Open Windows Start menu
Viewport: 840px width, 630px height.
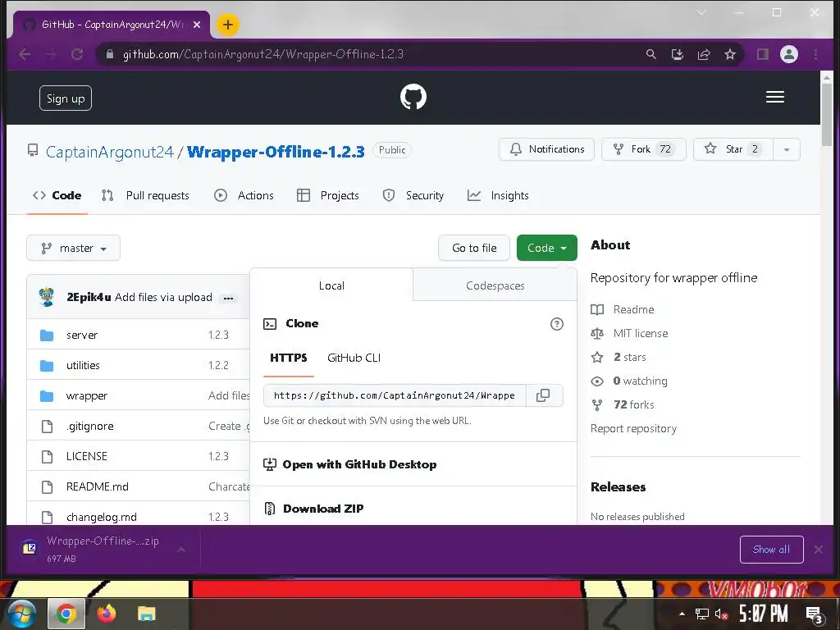click(21, 614)
